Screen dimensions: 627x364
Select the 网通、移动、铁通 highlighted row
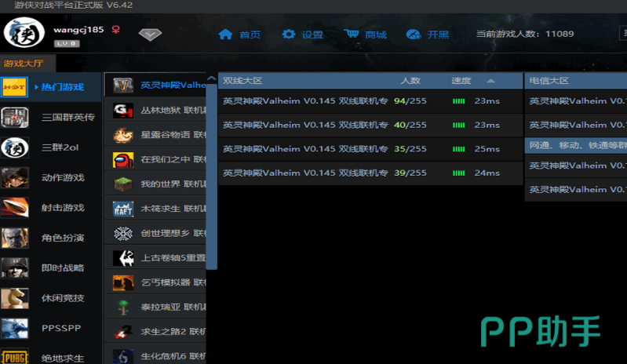576,145
